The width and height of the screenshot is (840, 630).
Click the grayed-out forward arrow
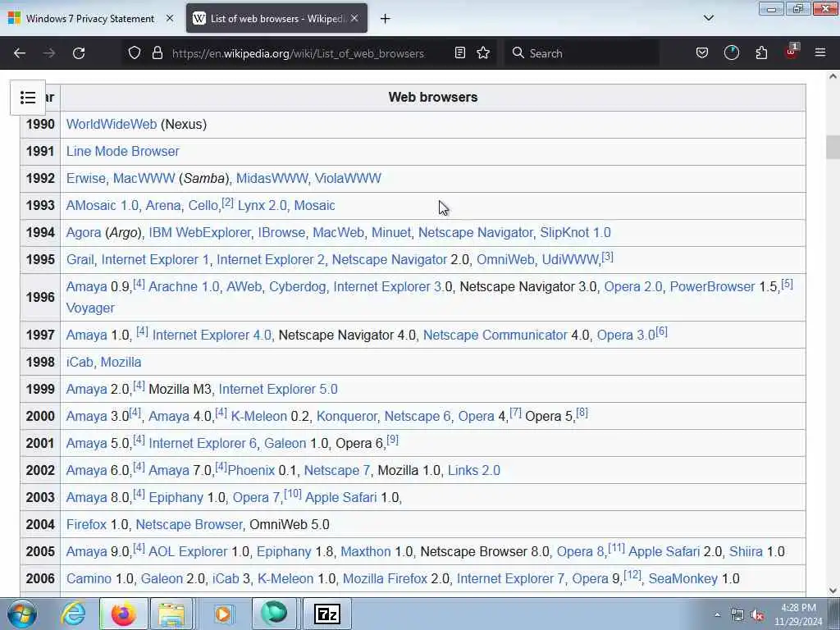[49, 53]
